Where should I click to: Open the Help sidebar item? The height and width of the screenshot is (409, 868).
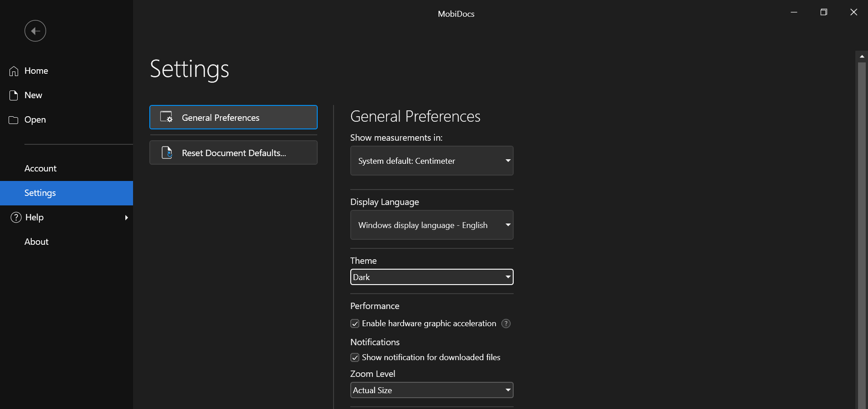point(67,218)
